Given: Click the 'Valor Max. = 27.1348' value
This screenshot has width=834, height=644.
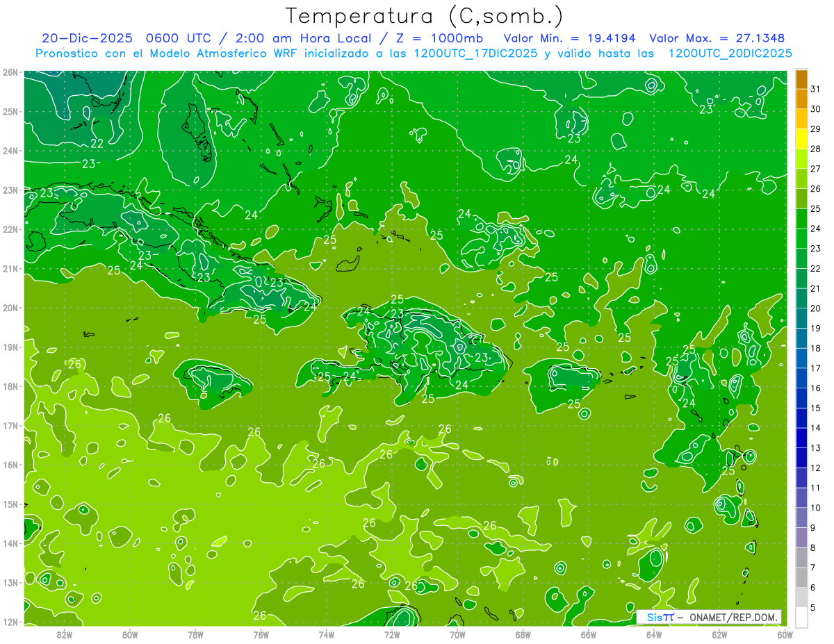Looking at the screenshot, I should (718, 38).
